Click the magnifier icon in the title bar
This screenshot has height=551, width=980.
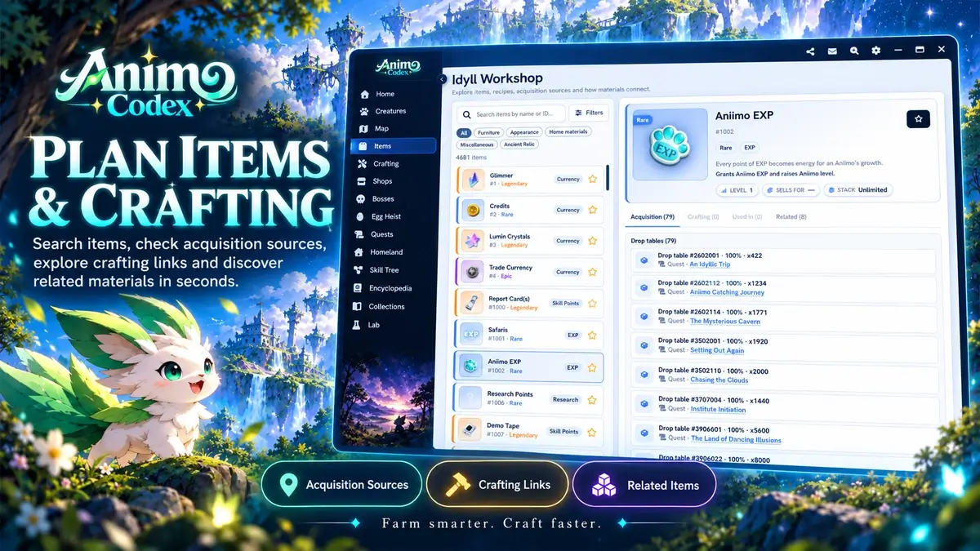[x=854, y=51]
